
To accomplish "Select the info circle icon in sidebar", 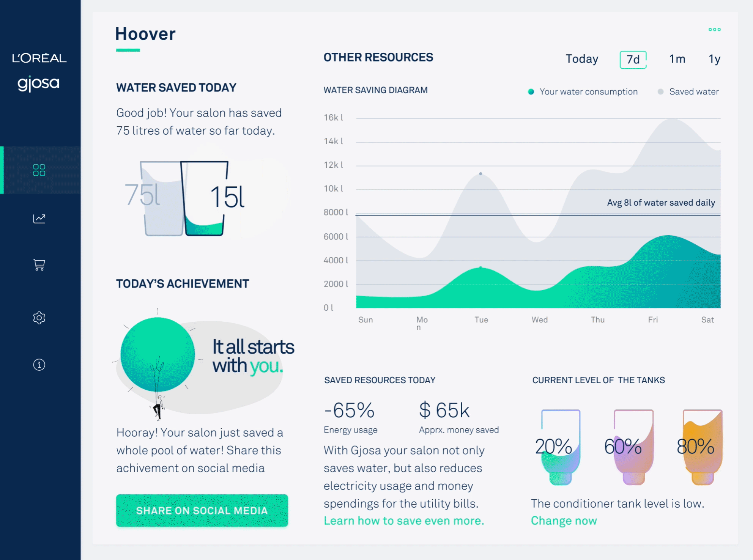I will 39,365.
